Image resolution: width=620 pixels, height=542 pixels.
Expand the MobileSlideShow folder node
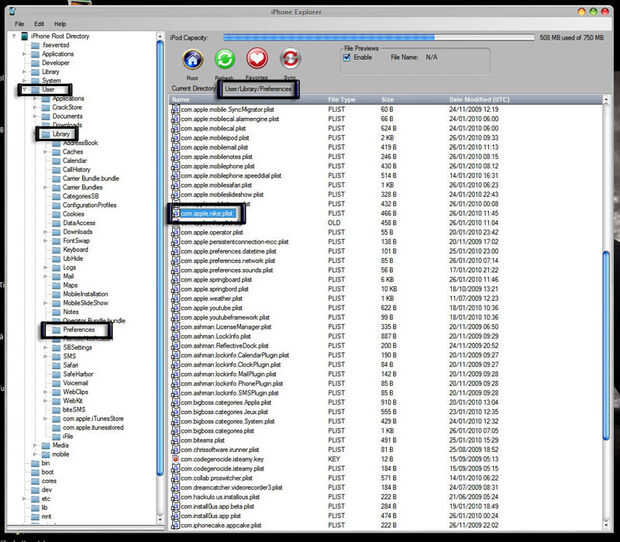[45, 303]
